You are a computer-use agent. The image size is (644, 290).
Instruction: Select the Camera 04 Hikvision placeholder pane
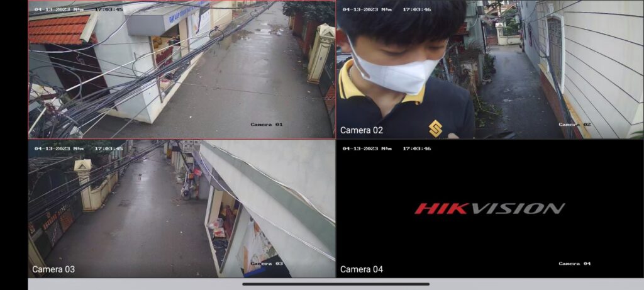point(490,209)
